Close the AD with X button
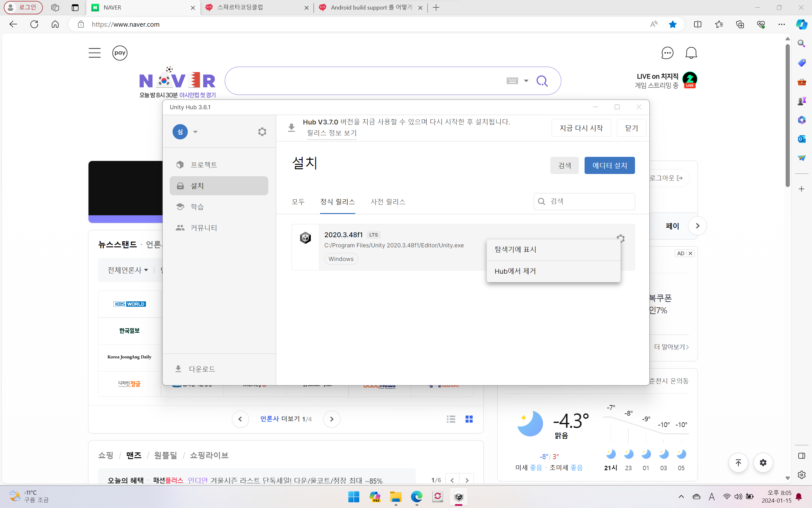Viewport: 812px width, 508px height. click(691, 253)
